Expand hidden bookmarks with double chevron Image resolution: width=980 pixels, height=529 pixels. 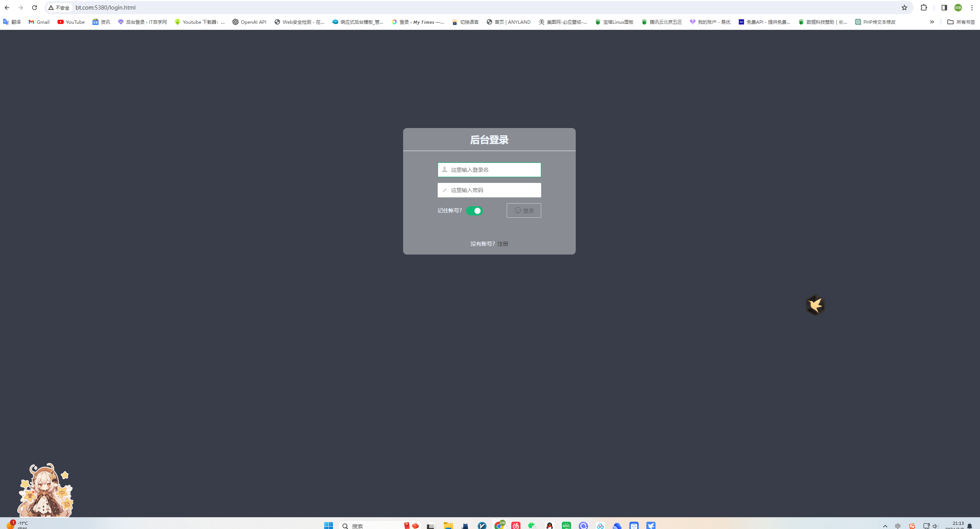pos(932,22)
